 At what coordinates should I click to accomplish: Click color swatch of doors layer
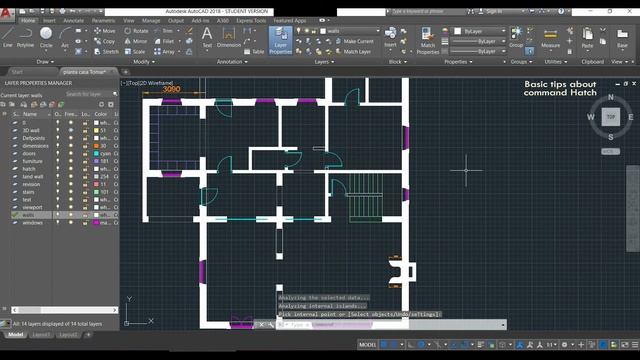(96, 153)
